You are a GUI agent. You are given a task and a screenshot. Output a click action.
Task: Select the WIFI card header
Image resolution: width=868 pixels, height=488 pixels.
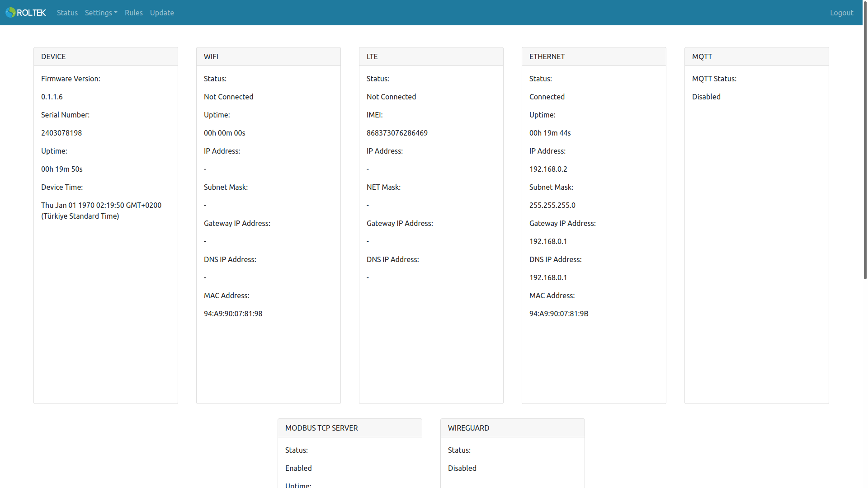click(269, 56)
